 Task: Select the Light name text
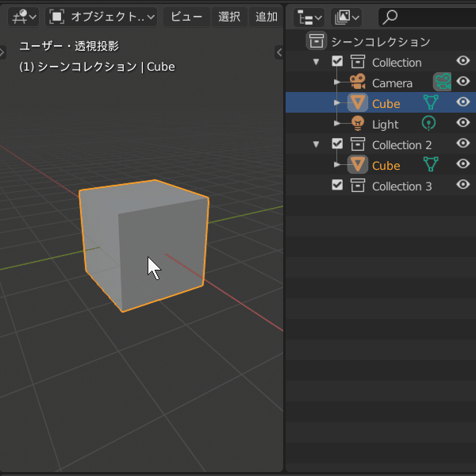[386, 125]
